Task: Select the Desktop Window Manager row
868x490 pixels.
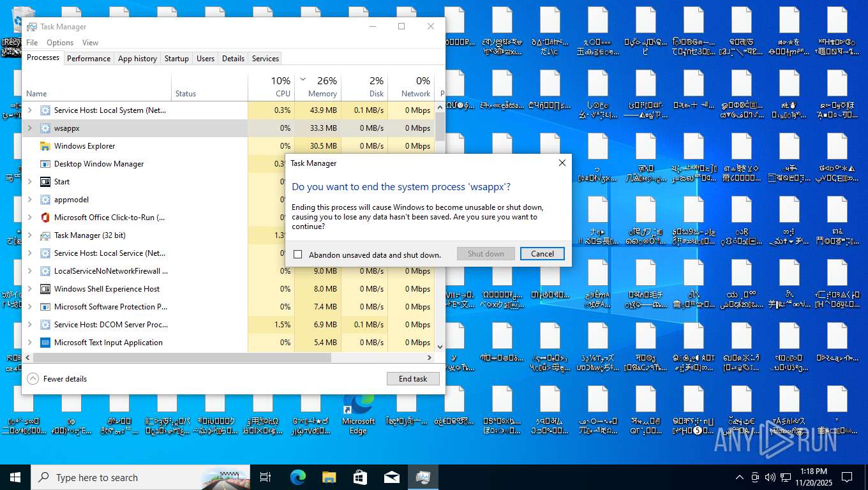Action: tap(228, 164)
